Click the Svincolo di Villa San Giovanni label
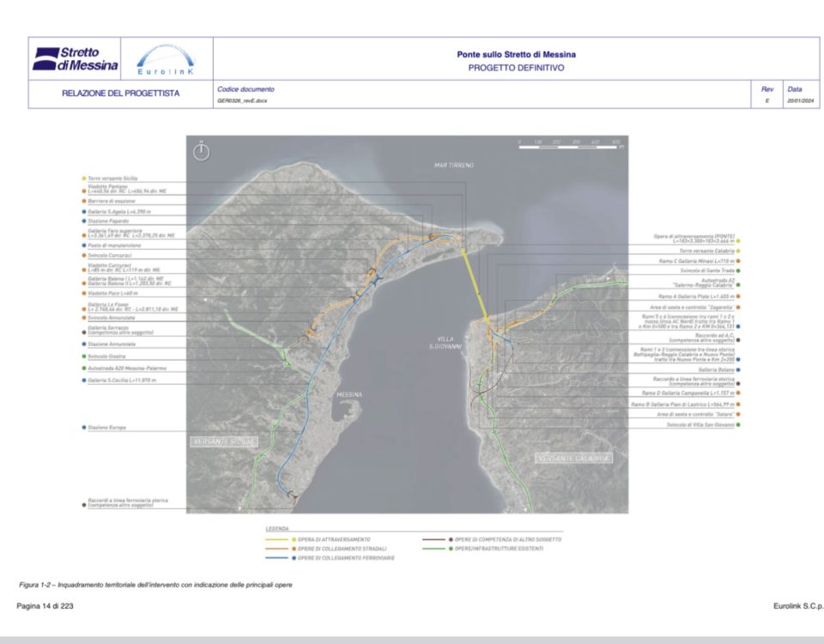Screen dimensions: 824x644 pos(699,424)
